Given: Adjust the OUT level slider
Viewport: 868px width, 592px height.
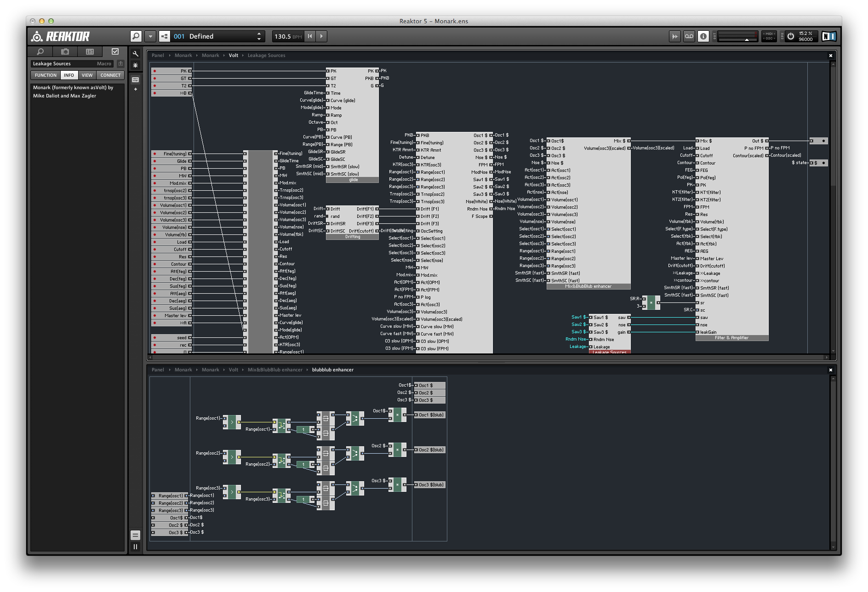Looking at the screenshot, I should tap(747, 40).
